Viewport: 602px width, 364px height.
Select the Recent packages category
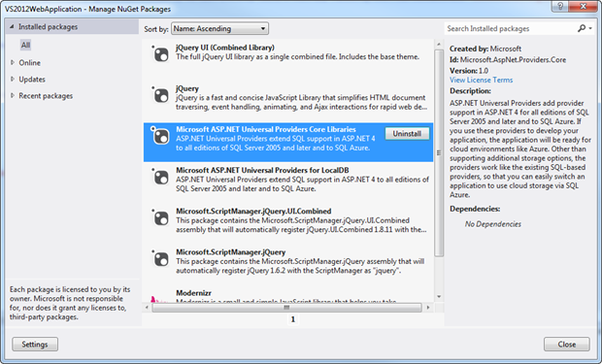pos(46,95)
